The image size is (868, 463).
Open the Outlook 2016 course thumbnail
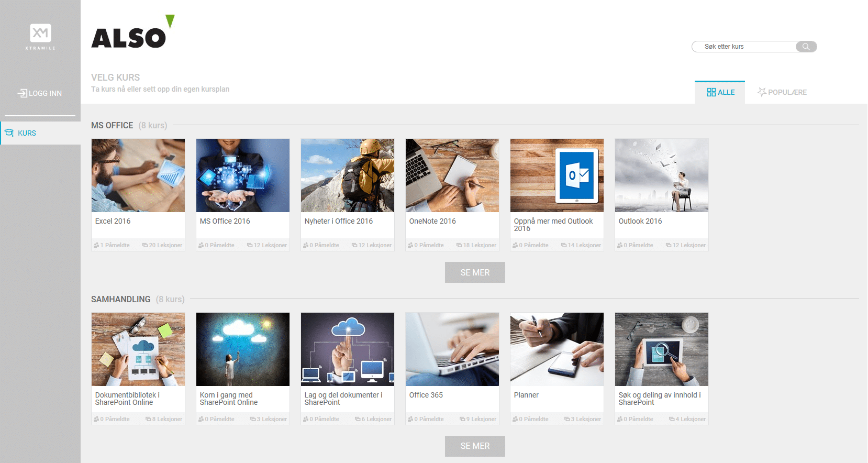pos(662,175)
